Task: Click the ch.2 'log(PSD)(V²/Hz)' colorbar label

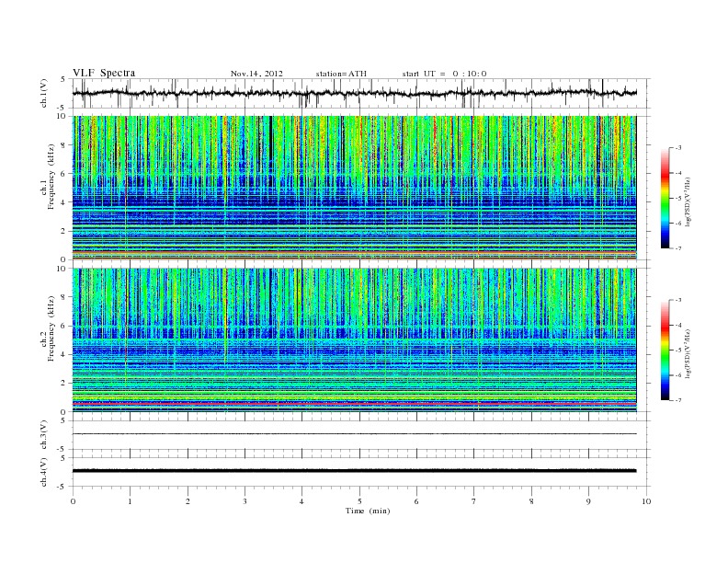Action: pyautogui.click(x=688, y=352)
